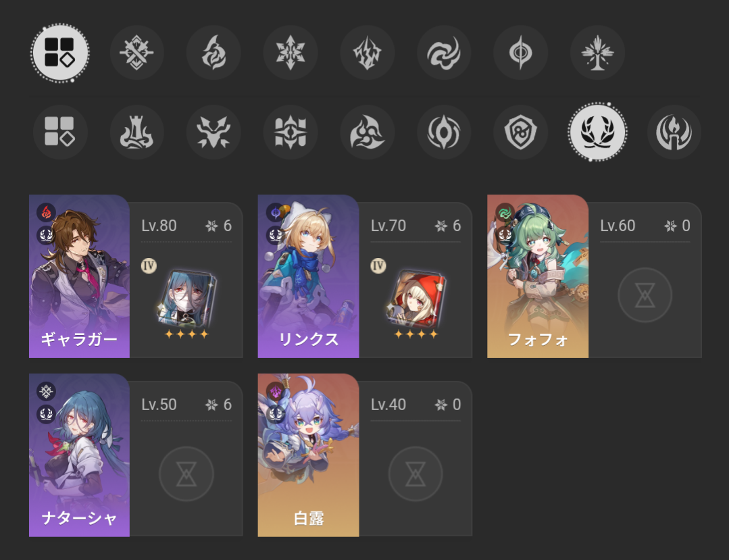Select the Hunt path filter

point(213,132)
